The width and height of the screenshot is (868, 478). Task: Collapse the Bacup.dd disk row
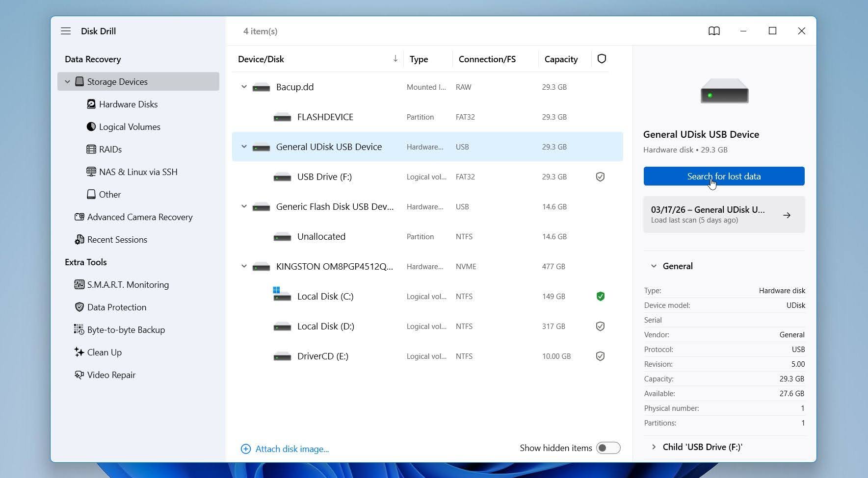click(x=244, y=87)
